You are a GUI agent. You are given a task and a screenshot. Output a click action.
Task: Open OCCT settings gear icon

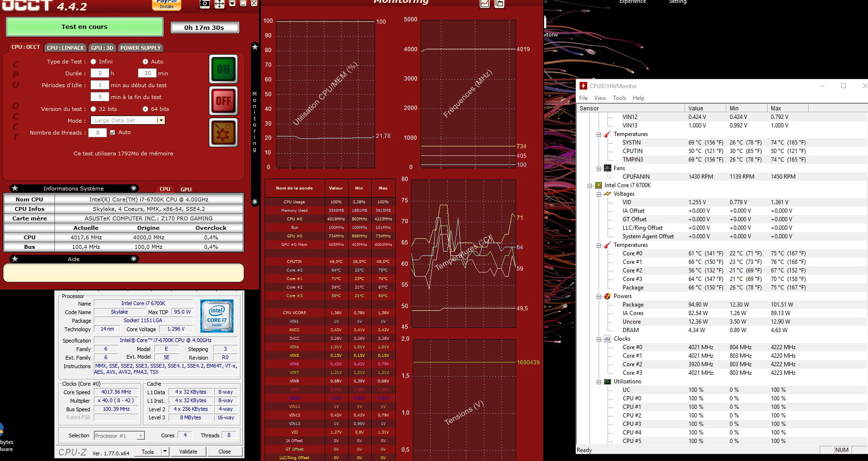pos(224,132)
